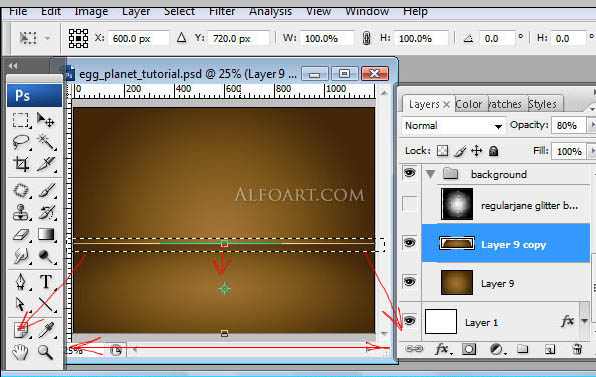The image size is (596, 377).
Task: Add a layer mask
Action: pos(469,349)
